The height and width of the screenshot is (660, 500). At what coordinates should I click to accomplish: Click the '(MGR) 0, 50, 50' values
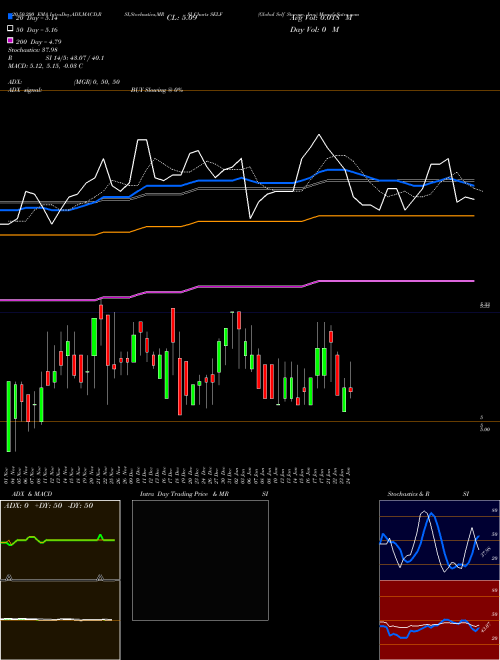97,82
